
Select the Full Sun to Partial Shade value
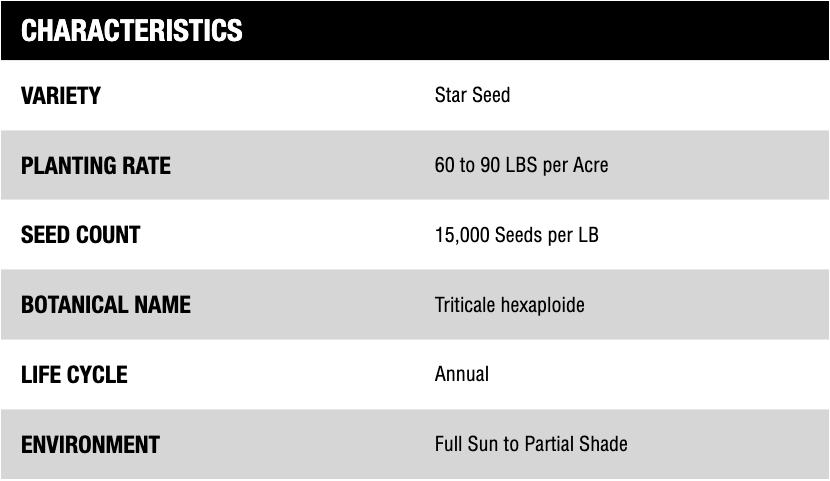coord(531,444)
